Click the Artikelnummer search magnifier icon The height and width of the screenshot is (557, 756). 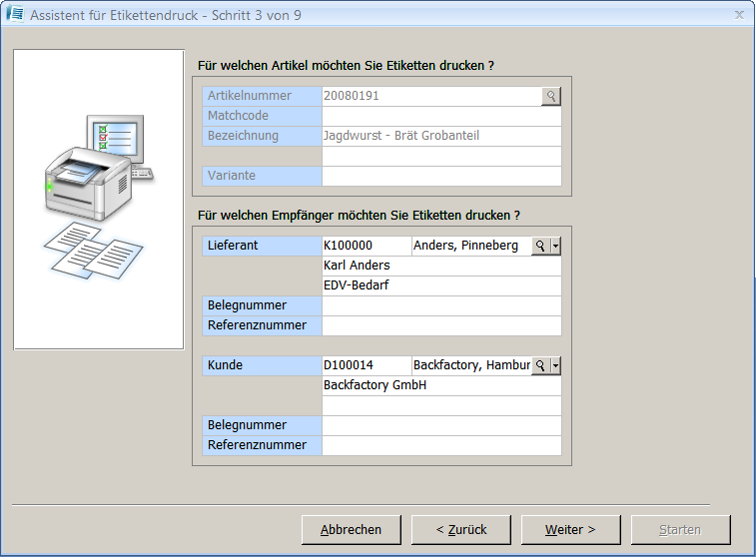[551, 96]
